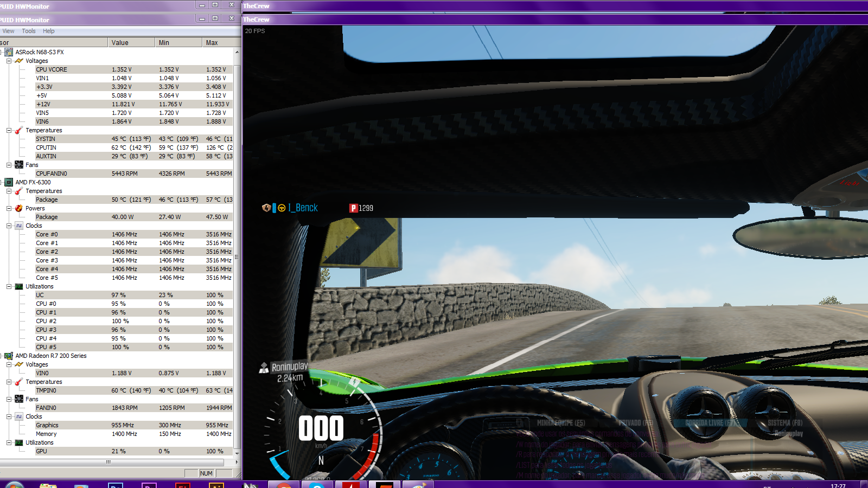868x488 pixels.
Task: Select the CPUTIN temperature row
Action: (134, 147)
